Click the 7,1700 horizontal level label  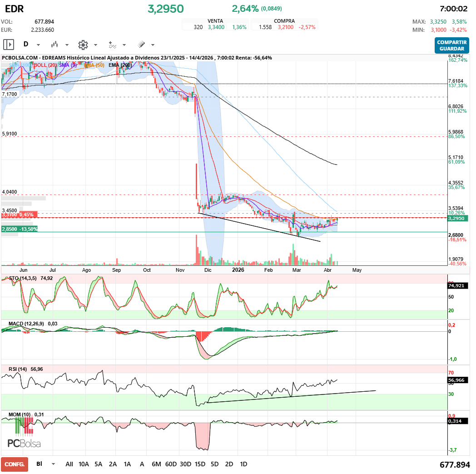click(x=10, y=94)
